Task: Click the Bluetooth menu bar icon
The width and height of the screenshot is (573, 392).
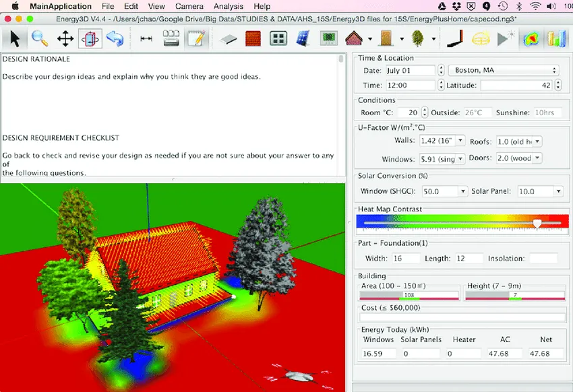Action: click(x=519, y=6)
